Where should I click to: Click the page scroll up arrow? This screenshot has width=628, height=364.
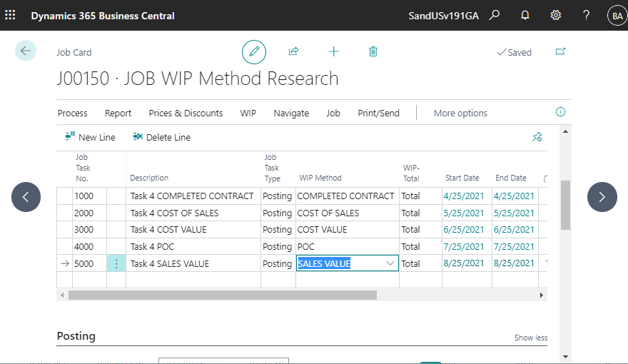[x=565, y=131]
